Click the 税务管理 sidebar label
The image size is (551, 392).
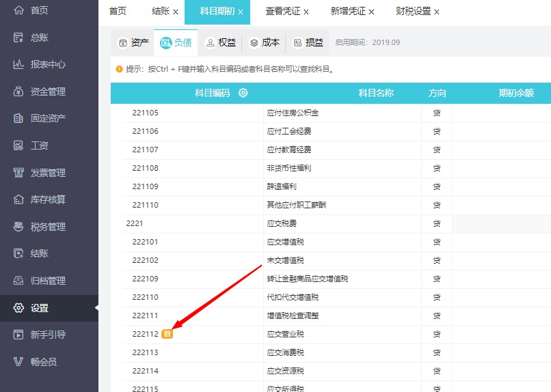(48, 227)
